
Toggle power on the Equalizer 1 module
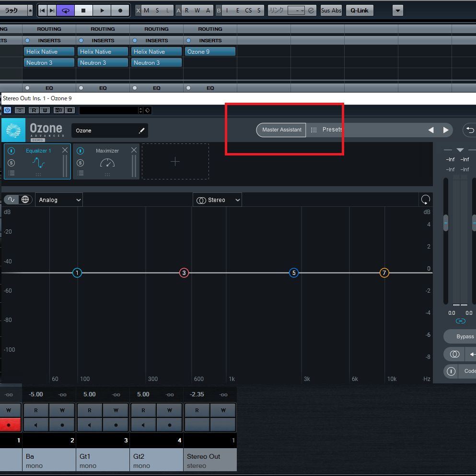(11, 151)
